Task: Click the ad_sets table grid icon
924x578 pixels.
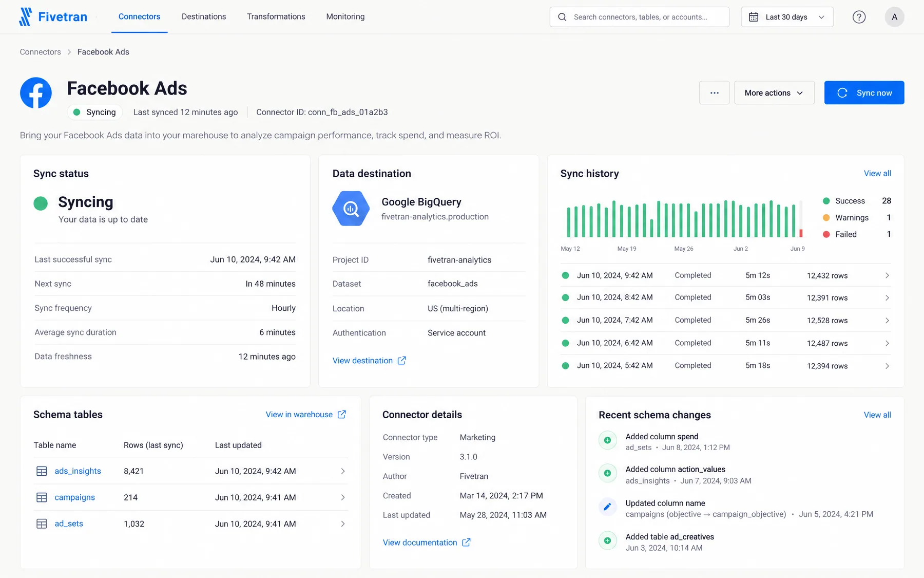Action: pyautogui.click(x=42, y=524)
